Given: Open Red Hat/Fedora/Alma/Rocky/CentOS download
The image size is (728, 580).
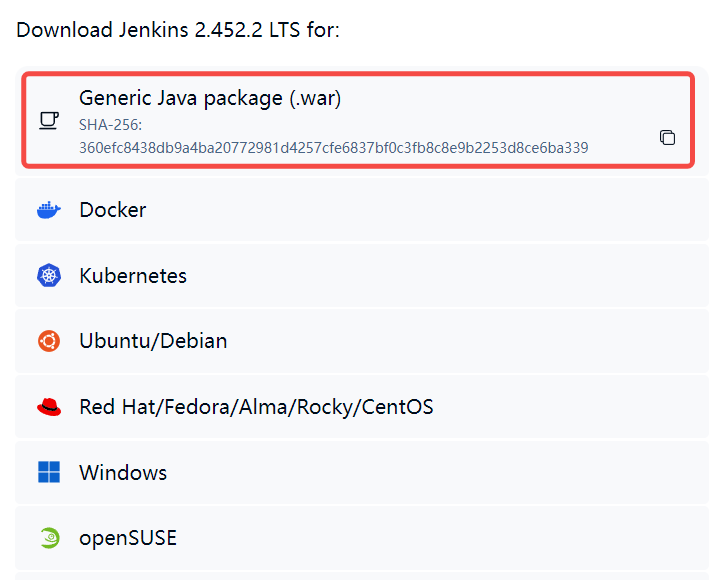Looking at the screenshot, I should (x=256, y=407).
